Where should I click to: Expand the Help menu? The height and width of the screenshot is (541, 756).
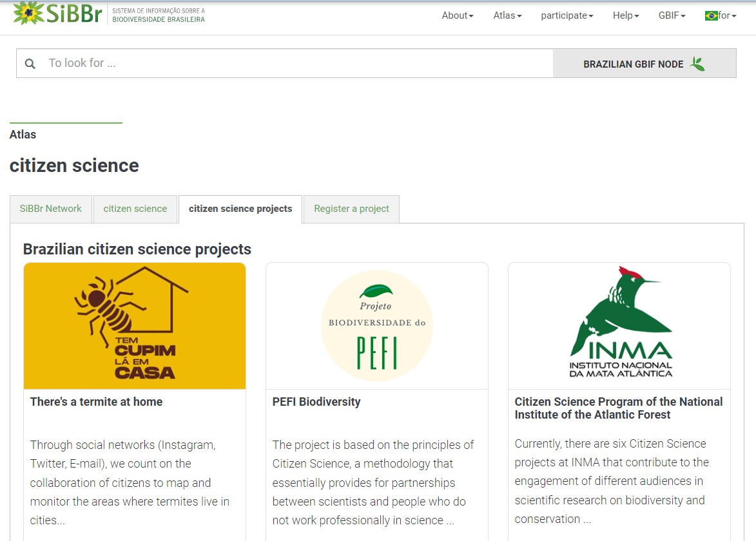coord(626,15)
